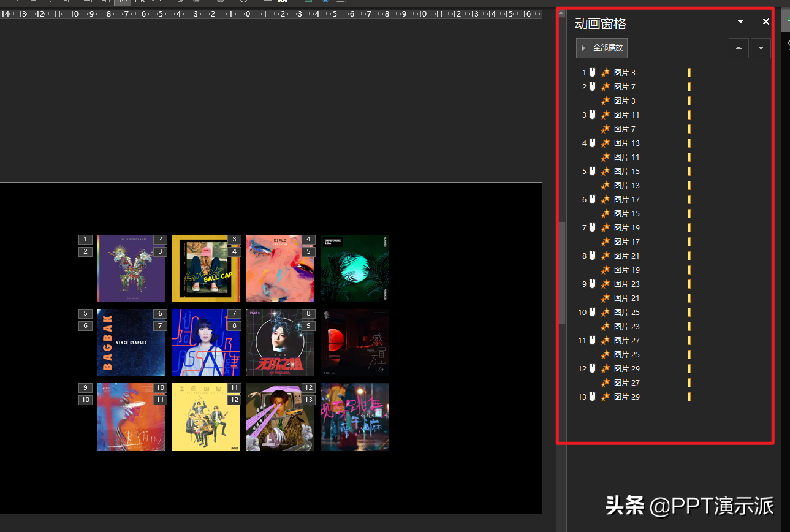Click the star effect icon of entry 2 图片 7
Image resolution: width=790 pixels, height=532 pixels.
(x=606, y=86)
